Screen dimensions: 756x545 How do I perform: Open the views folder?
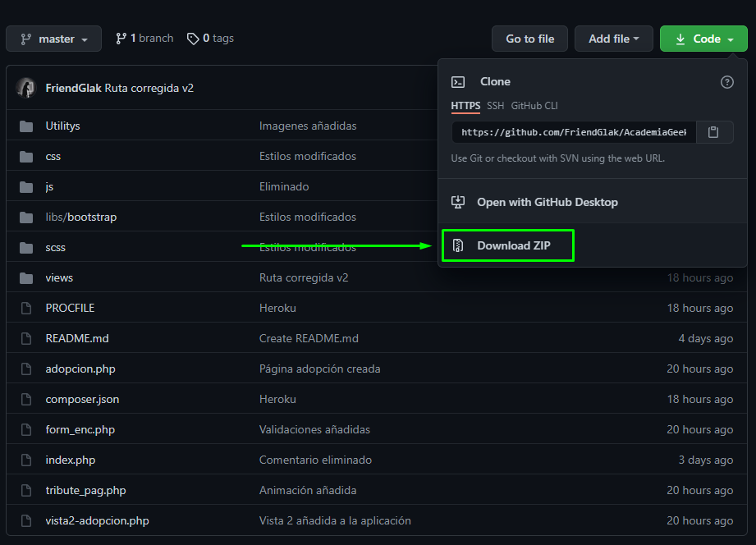click(x=59, y=277)
